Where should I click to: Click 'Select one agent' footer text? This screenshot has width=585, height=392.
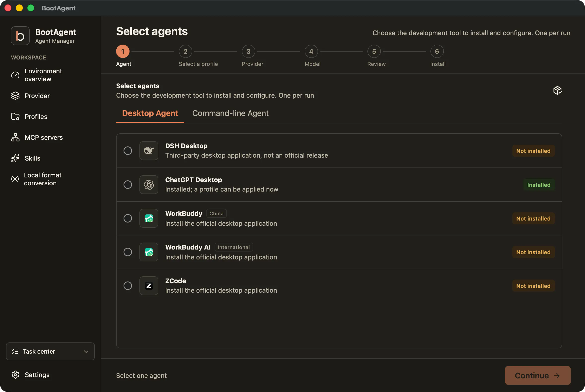tap(141, 375)
